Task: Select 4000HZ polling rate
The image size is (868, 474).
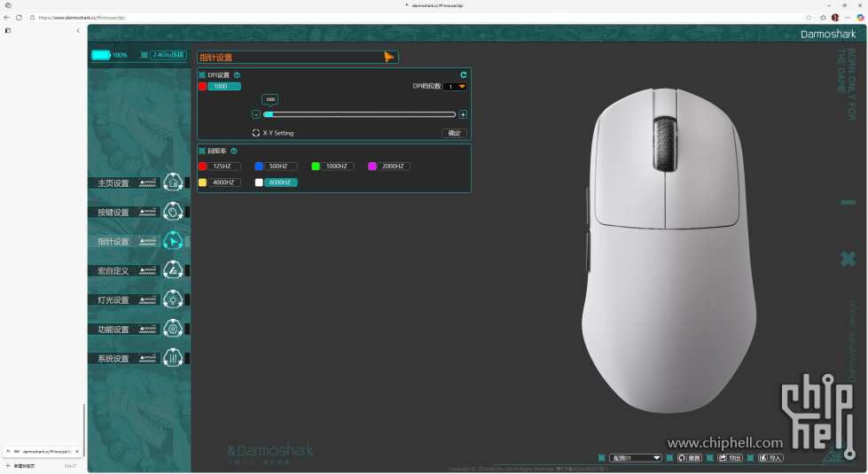Action: click(x=223, y=183)
